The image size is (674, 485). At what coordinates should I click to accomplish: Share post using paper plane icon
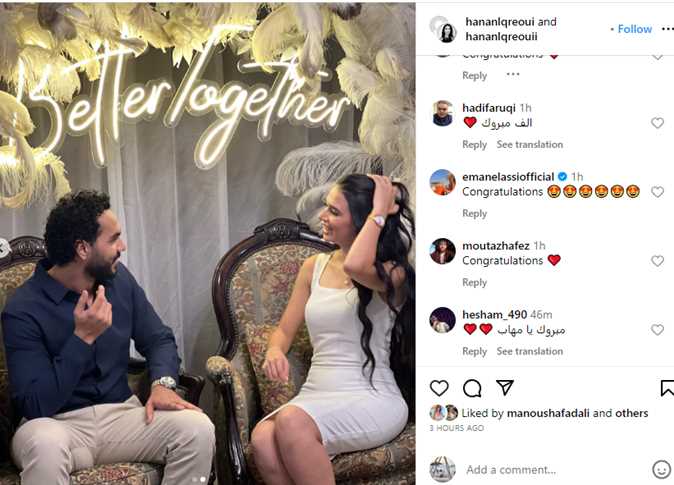(x=505, y=387)
